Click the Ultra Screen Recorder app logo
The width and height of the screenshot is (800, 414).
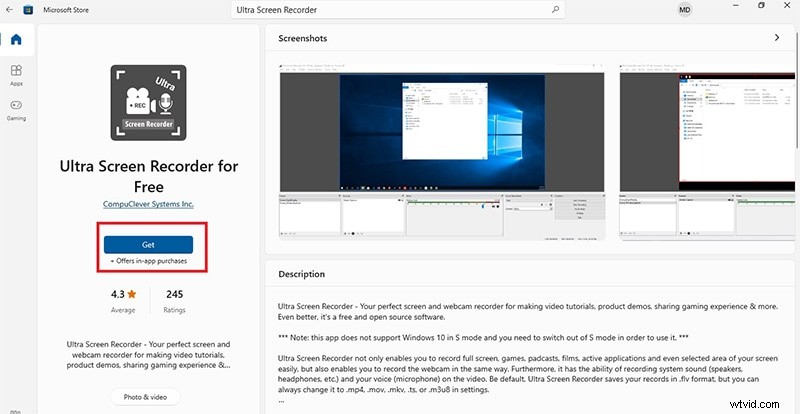tap(148, 103)
